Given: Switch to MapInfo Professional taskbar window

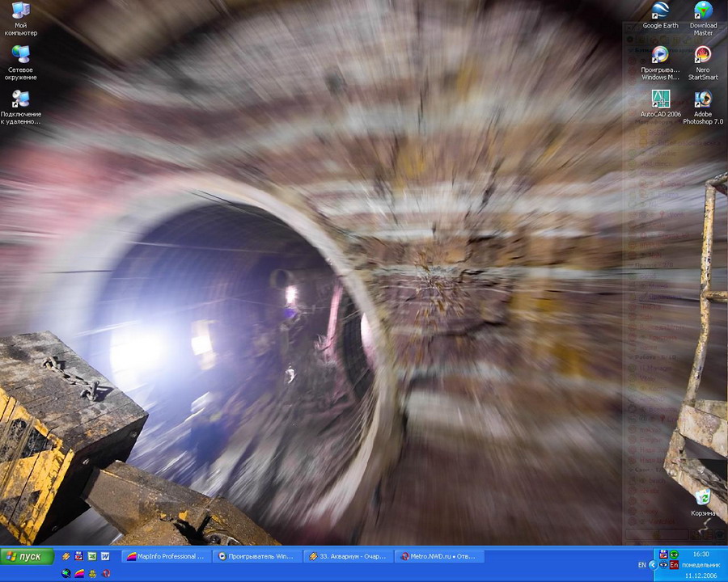Looking at the screenshot, I should (166, 556).
